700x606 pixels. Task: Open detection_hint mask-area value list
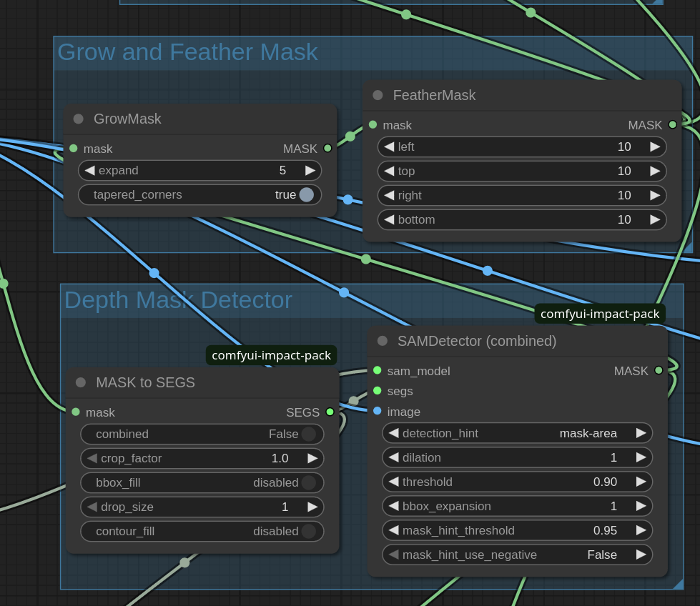[x=588, y=433]
